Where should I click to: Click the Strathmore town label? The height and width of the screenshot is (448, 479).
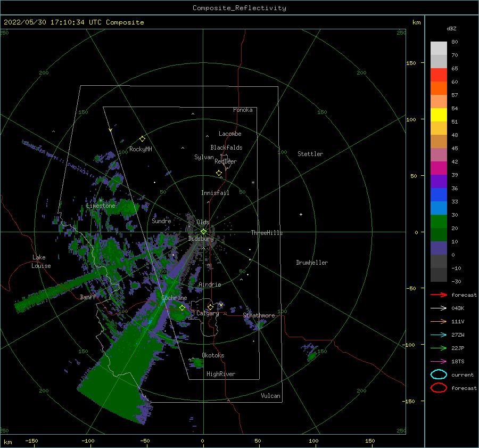(259, 315)
